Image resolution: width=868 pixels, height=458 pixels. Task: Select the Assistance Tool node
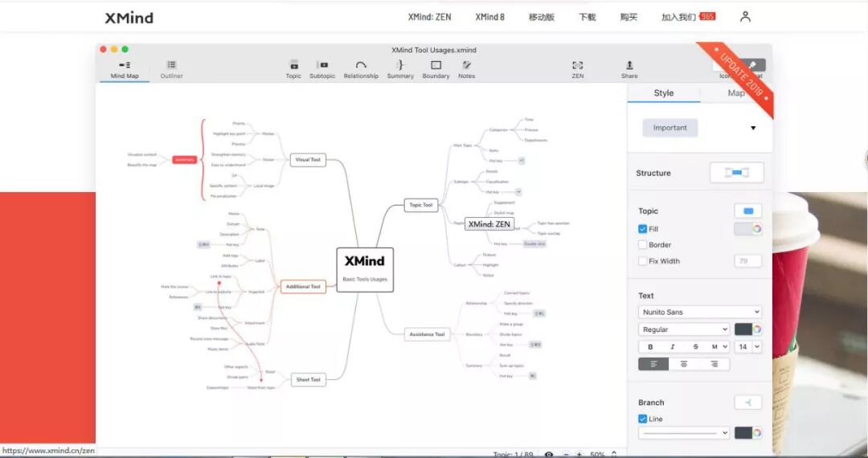(x=427, y=334)
